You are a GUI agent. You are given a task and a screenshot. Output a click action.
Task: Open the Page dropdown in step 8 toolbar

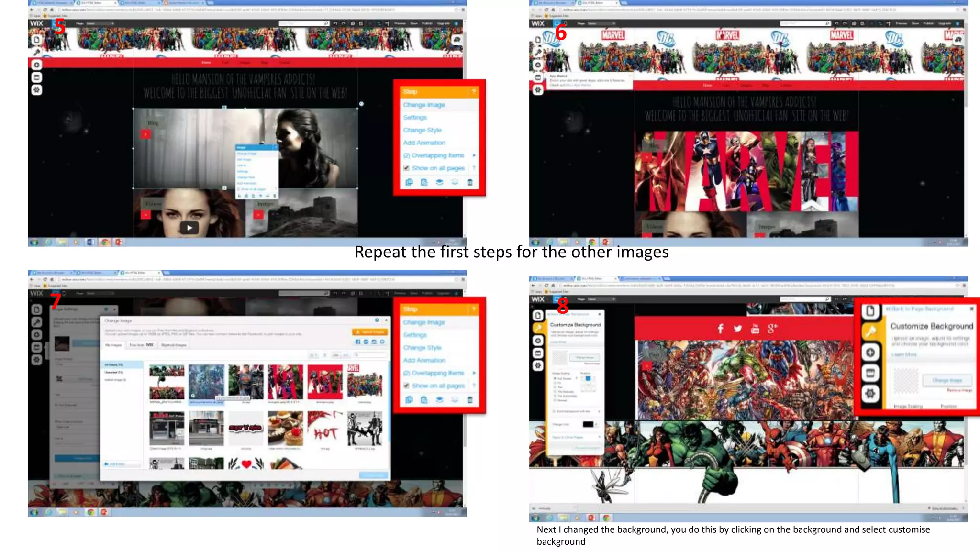point(599,299)
